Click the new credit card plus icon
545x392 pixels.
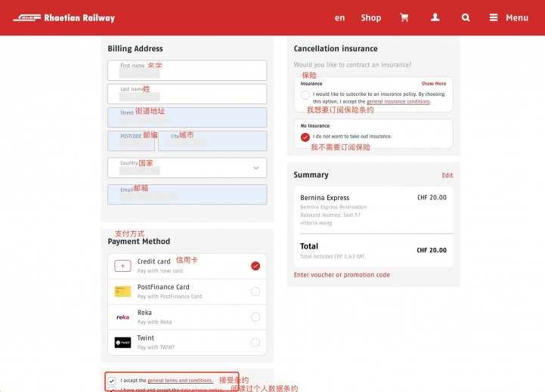(x=122, y=266)
